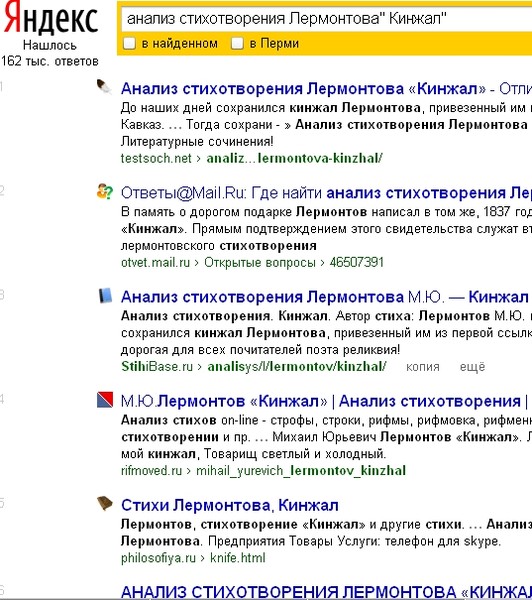Open 'М.Ю.Лермонтов «Кинжал» | Анализ стихотворения' result

point(325,401)
